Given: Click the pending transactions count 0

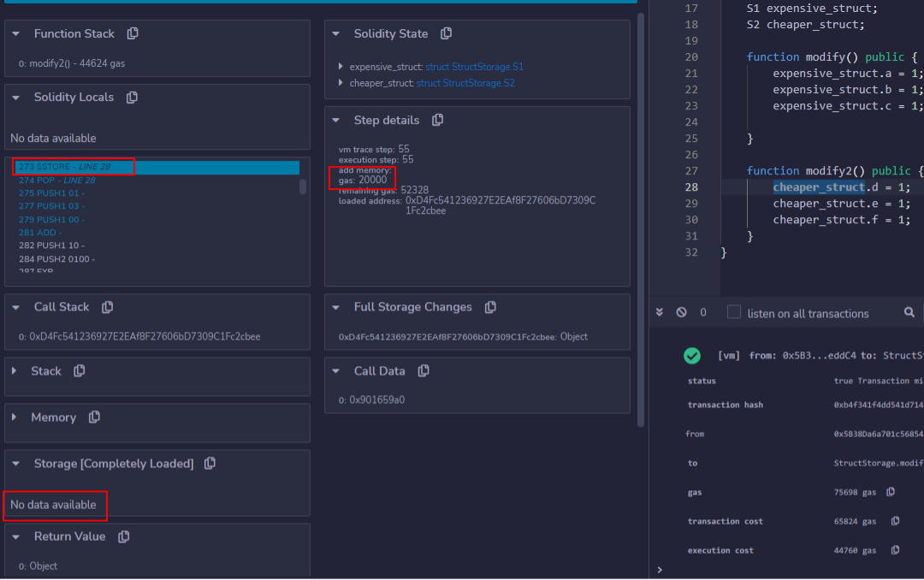Looking at the screenshot, I should click(703, 312).
